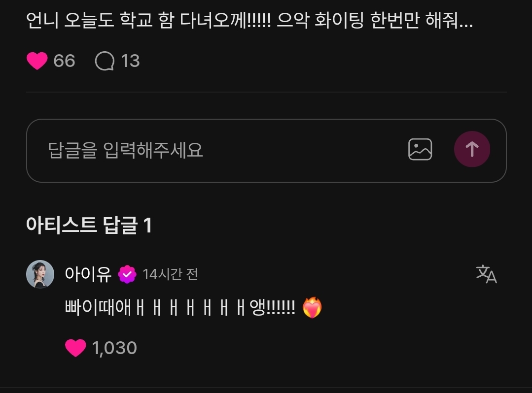Send the reply with the up-arrow button
The image size is (532, 393).
pos(472,149)
